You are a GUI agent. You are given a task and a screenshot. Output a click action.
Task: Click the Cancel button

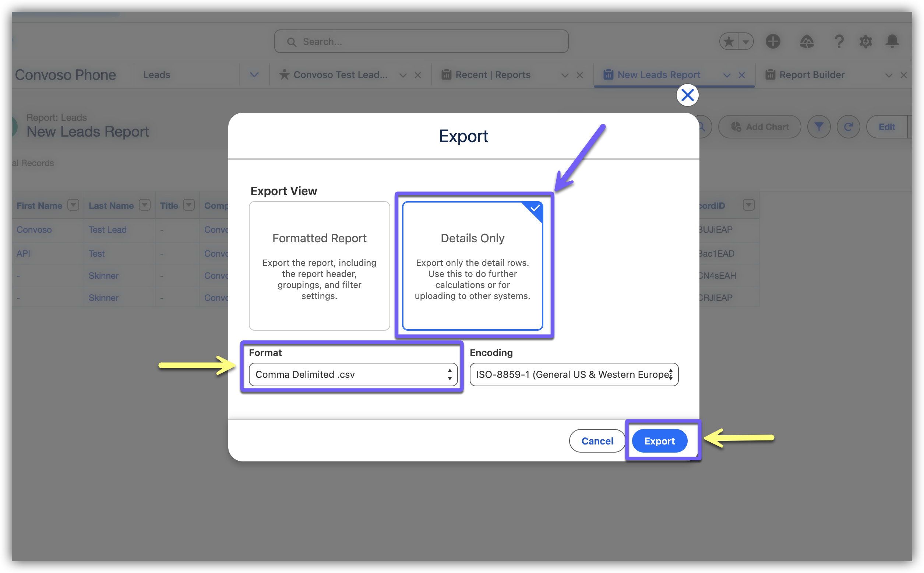pyautogui.click(x=597, y=441)
